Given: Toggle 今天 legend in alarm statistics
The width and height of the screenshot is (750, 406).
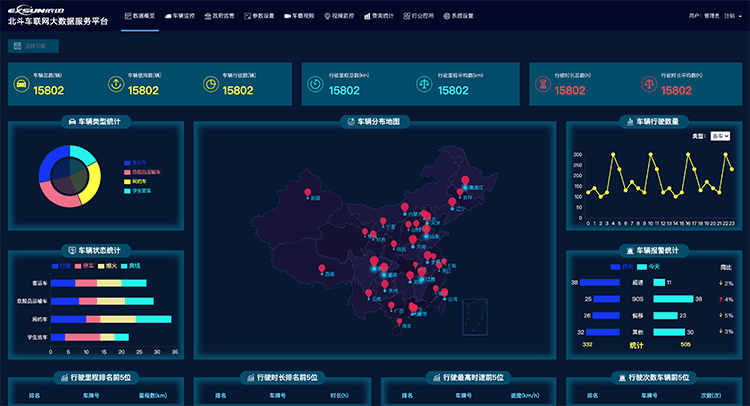Looking at the screenshot, I should tap(649, 267).
